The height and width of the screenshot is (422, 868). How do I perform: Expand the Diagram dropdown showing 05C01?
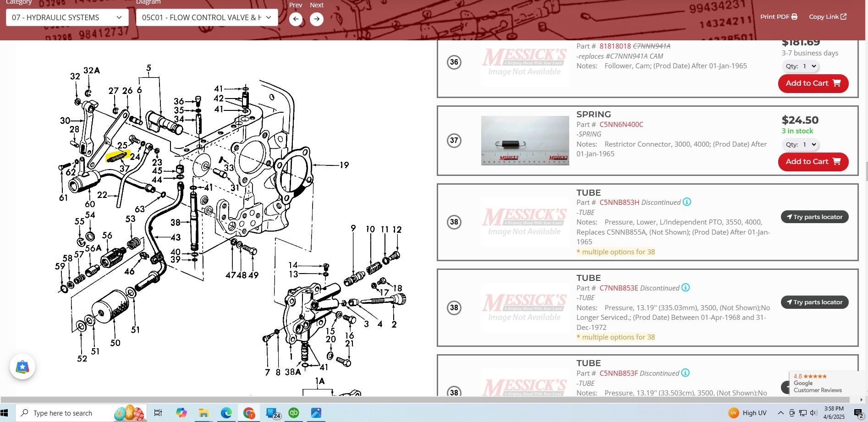(x=207, y=17)
